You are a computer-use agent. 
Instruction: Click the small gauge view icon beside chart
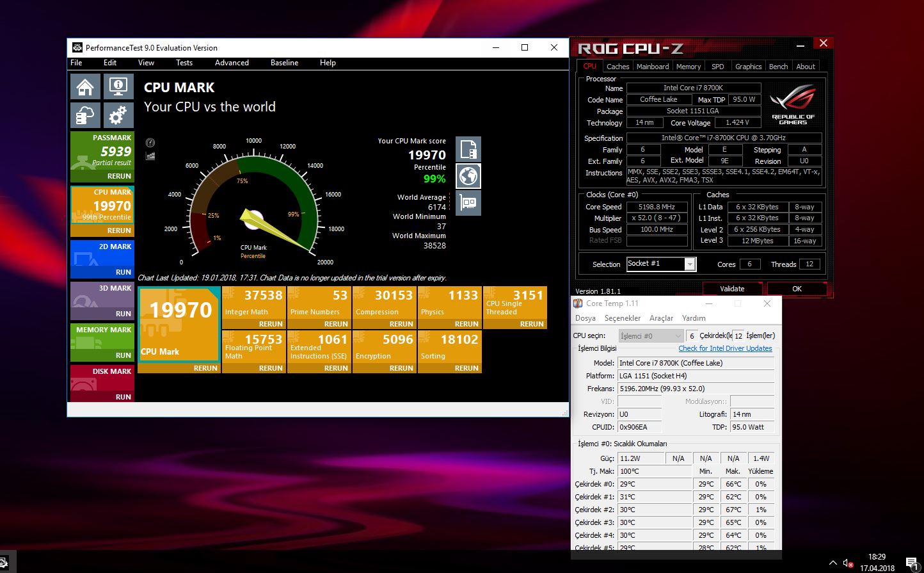tap(150, 143)
